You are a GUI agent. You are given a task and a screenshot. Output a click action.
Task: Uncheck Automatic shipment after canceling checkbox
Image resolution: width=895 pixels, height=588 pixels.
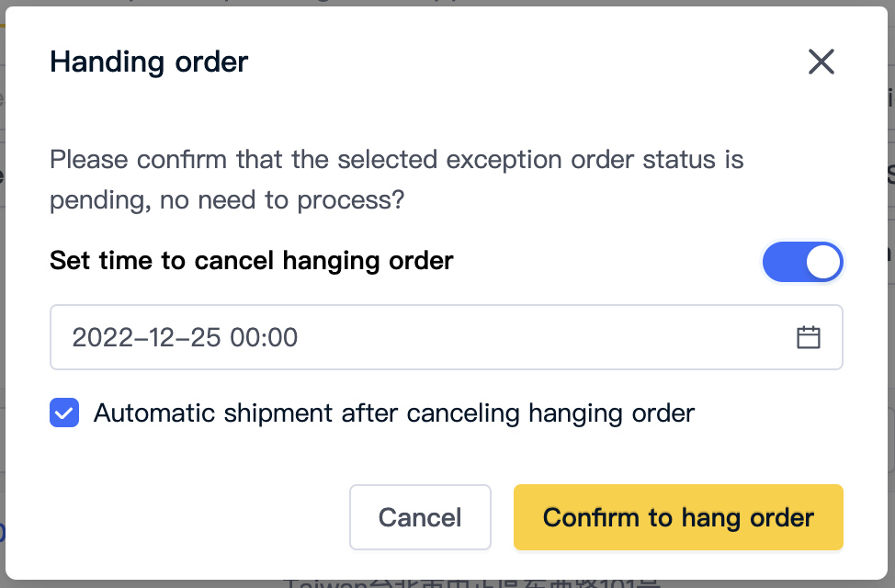(64, 413)
